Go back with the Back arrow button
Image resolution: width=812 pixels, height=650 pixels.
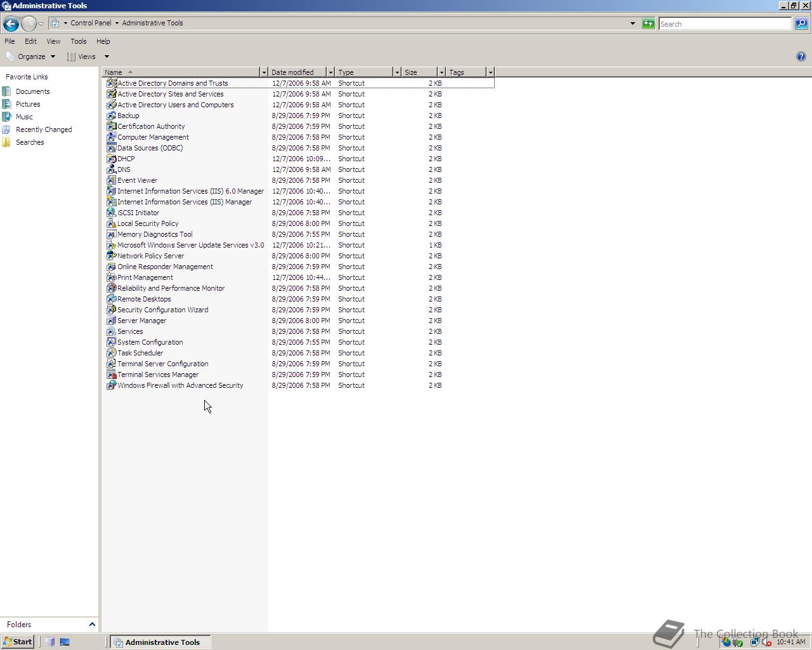pyautogui.click(x=11, y=24)
